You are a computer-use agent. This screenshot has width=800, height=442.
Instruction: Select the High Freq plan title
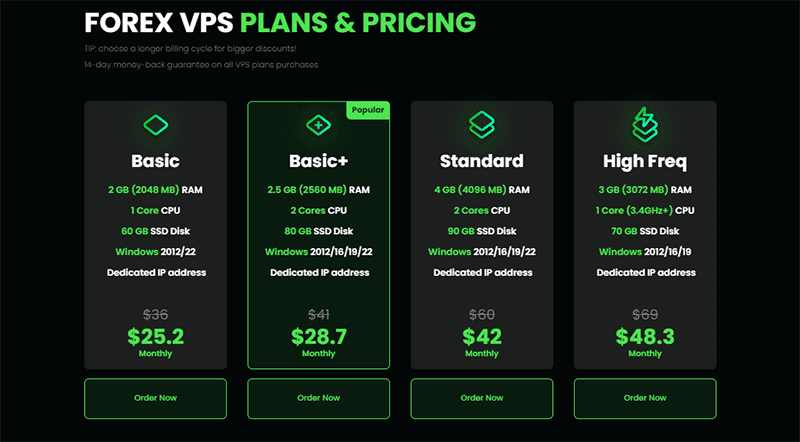[x=645, y=160]
